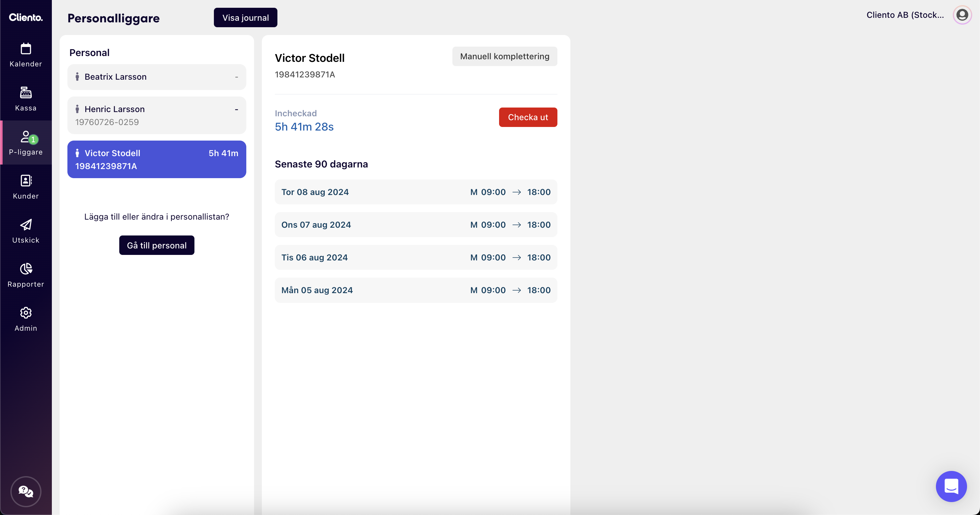
Task: Open the Tis 06 aug 2024 entry
Action: [x=416, y=257]
